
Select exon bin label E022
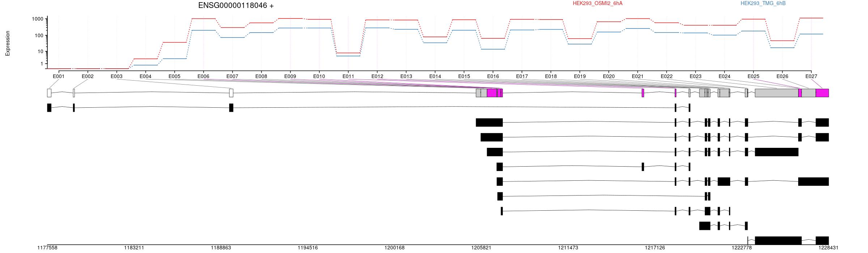pos(667,76)
